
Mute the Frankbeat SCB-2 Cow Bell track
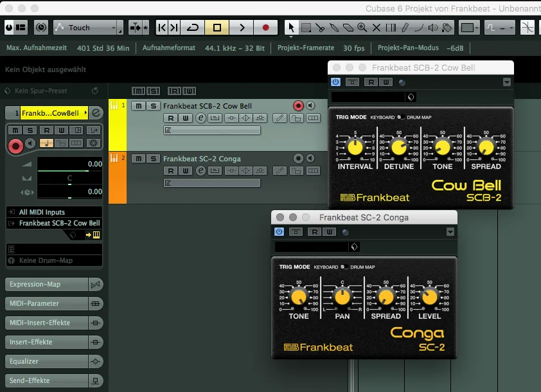click(139, 106)
